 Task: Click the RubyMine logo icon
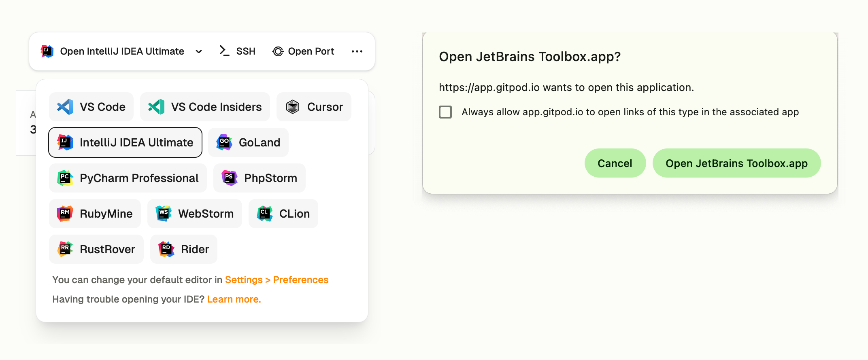[x=65, y=214]
